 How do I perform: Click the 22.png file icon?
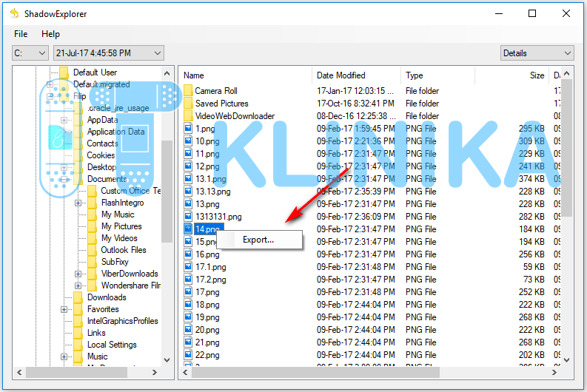pyautogui.click(x=188, y=355)
